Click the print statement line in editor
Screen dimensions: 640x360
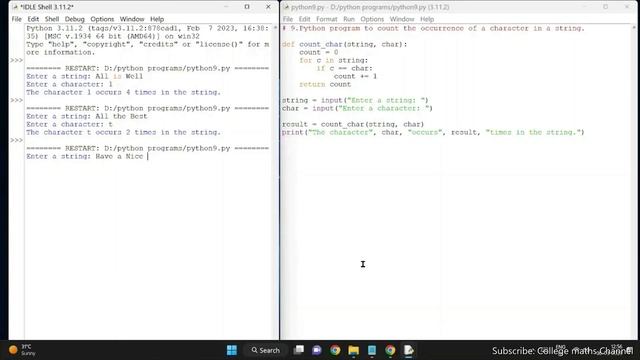[x=433, y=132]
